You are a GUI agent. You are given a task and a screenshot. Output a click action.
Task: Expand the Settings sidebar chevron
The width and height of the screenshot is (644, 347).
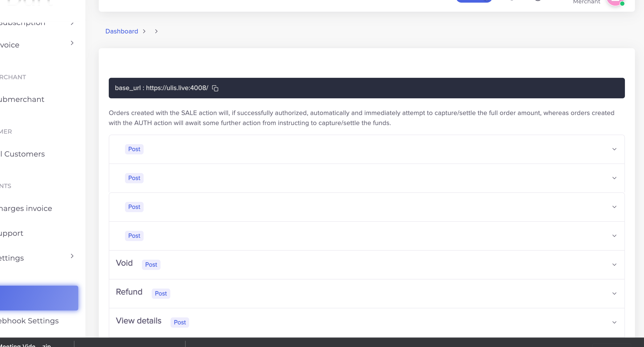72,256
